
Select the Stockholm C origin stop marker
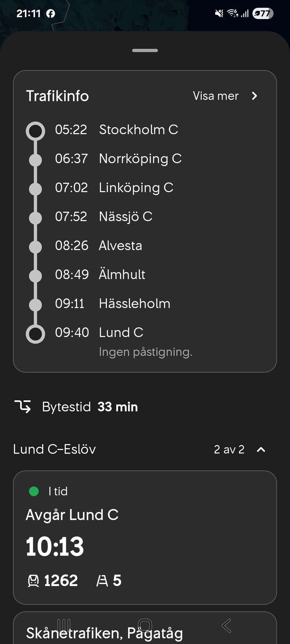[35, 131]
